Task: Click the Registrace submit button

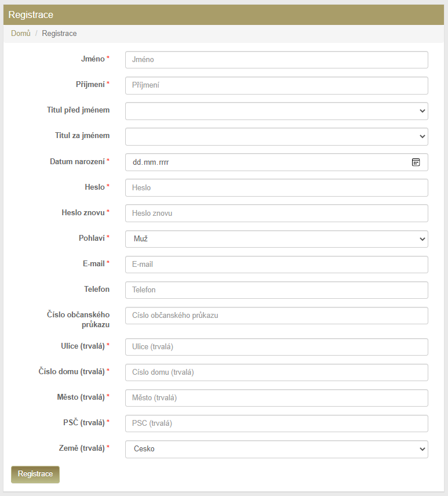Action: [35, 474]
